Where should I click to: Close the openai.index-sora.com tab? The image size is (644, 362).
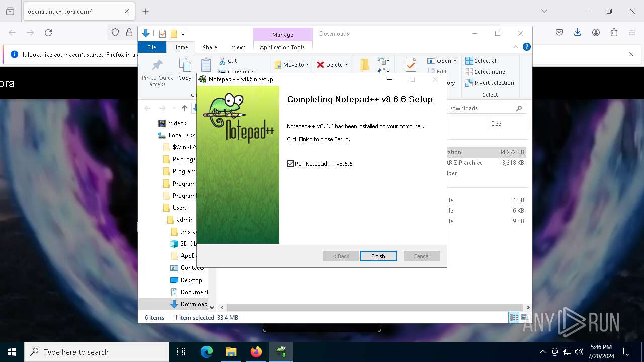click(x=127, y=11)
